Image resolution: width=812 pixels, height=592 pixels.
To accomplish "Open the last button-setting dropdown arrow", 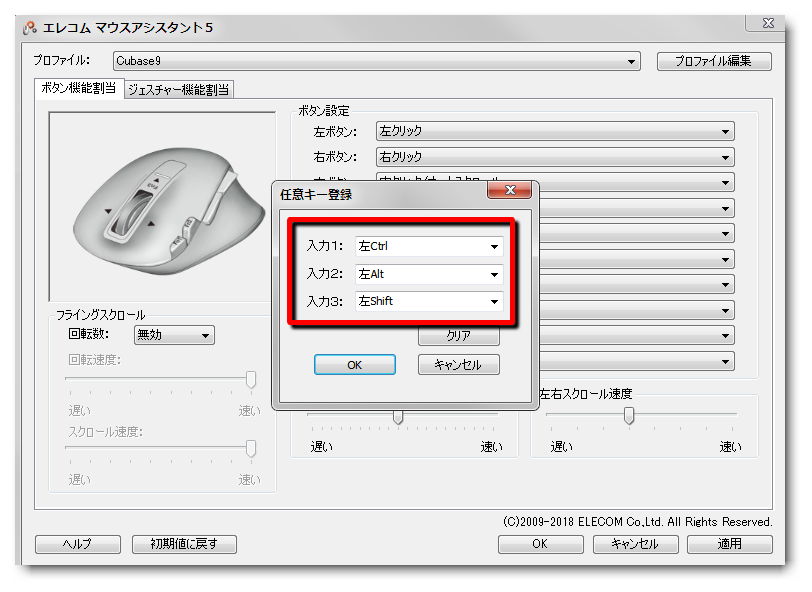I will point(726,362).
